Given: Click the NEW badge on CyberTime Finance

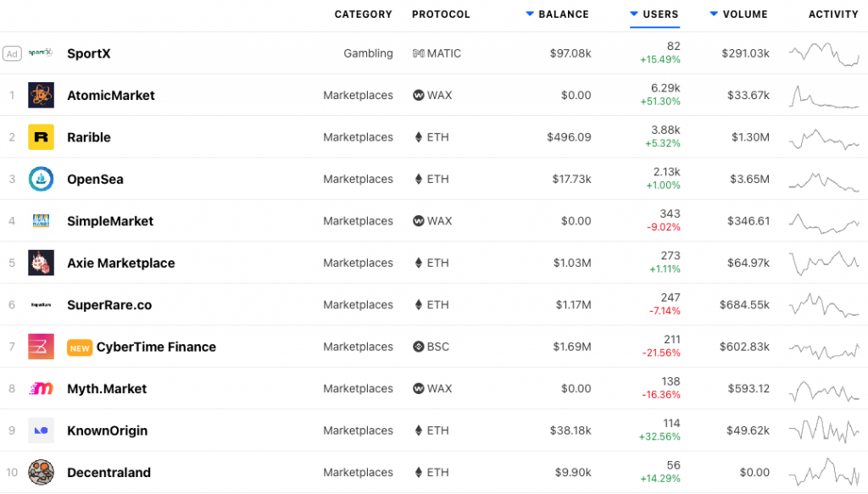Looking at the screenshot, I should 80,348.
